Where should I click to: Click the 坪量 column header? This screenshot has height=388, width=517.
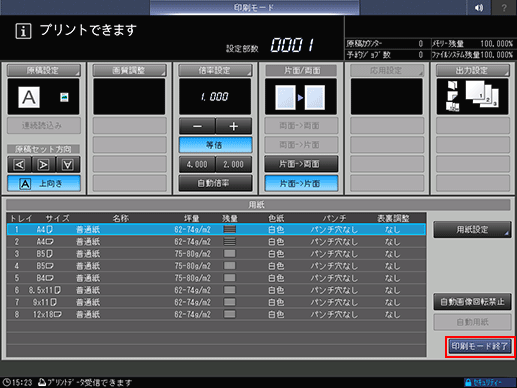[192, 218]
